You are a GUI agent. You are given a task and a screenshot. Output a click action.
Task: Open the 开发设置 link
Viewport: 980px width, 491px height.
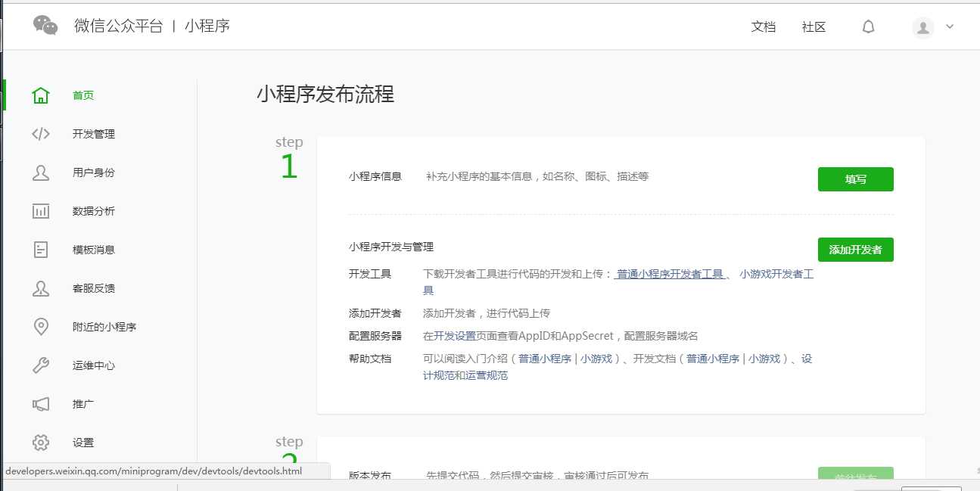tap(455, 336)
